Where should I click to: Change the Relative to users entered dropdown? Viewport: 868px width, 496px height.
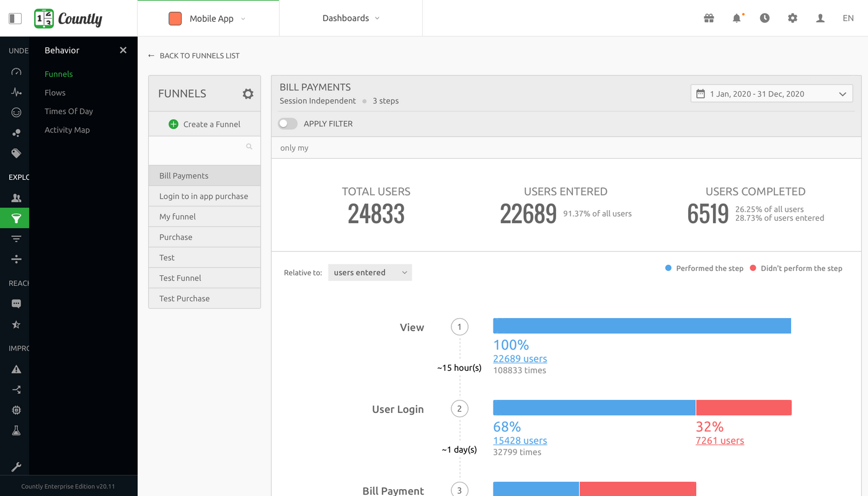click(x=370, y=273)
